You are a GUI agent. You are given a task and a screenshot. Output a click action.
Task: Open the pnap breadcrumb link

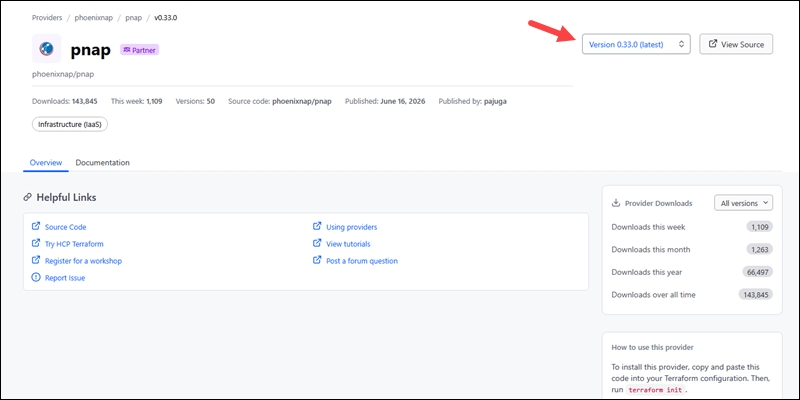(x=134, y=18)
